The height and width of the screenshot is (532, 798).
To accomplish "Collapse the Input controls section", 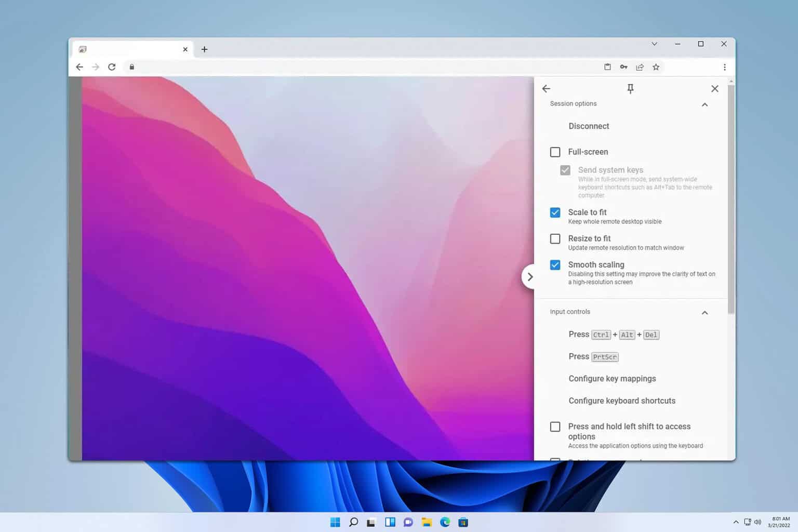I will click(x=704, y=313).
